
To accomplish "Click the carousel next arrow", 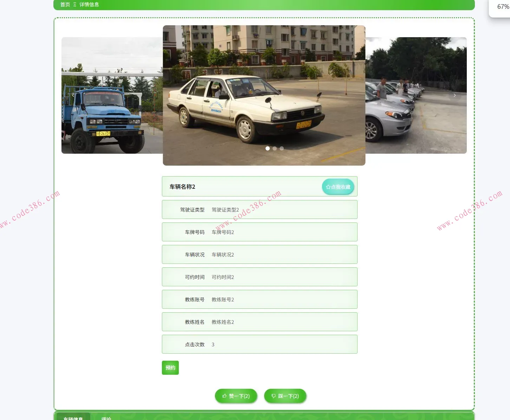I will [455, 95].
